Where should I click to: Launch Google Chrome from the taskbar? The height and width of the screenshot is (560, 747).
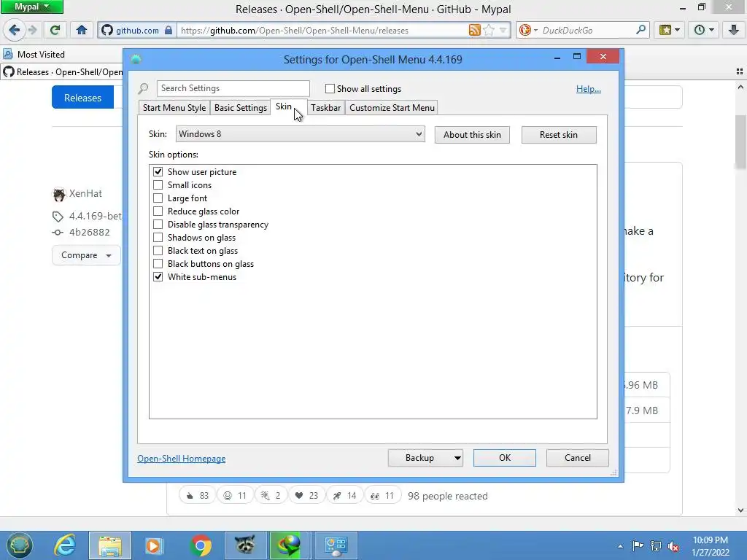pos(201,545)
